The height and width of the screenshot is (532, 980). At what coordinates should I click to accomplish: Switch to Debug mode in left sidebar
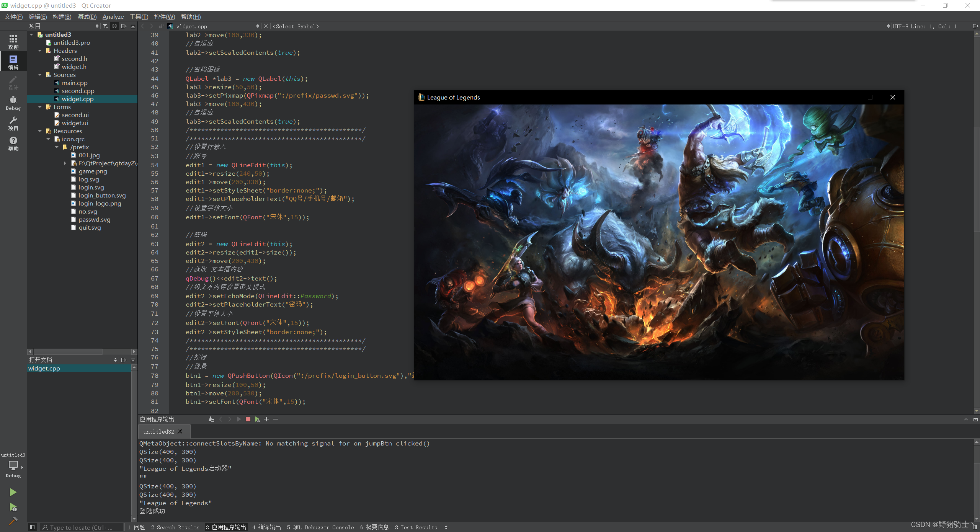(13, 103)
